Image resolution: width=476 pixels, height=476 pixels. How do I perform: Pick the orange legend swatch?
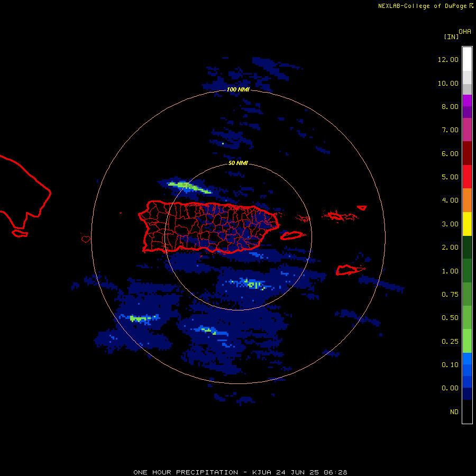tap(467, 200)
